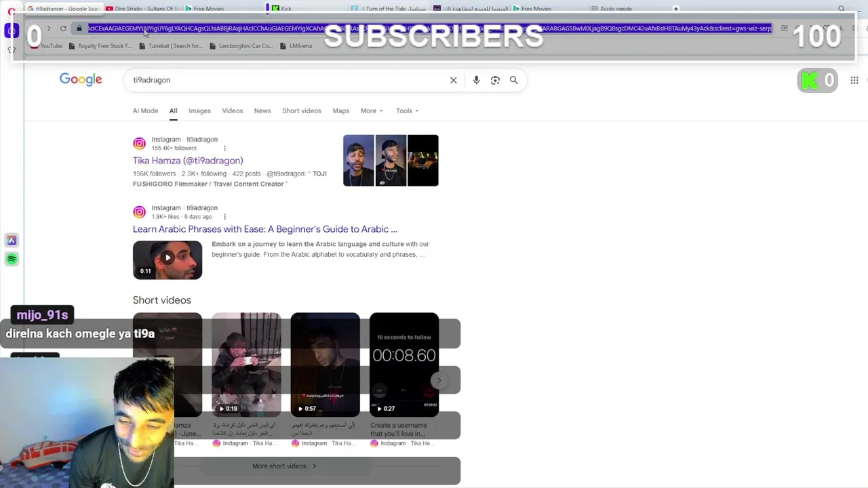Screen dimensions: 868x488
Task: Open purple app icon in sidebar
Action: click(x=12, y=240)
